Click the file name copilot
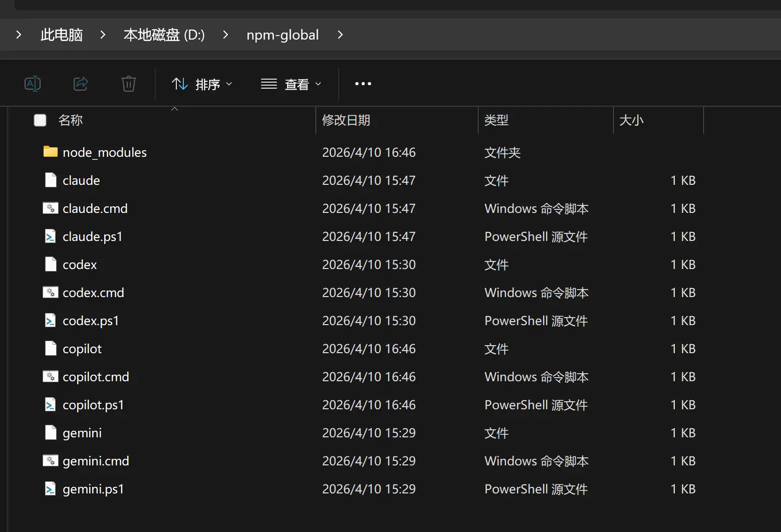Image resolution: width=781 pixels, height=532 pixels. 82,349
